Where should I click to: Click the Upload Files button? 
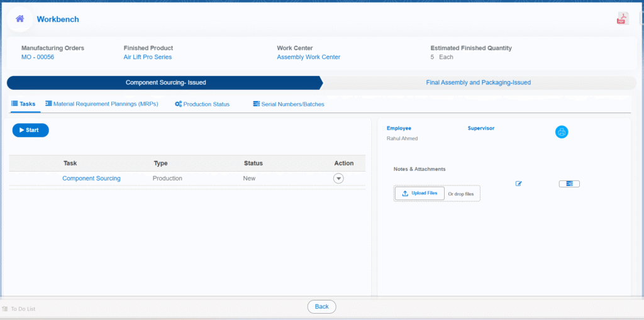click(x=419, y=193)
